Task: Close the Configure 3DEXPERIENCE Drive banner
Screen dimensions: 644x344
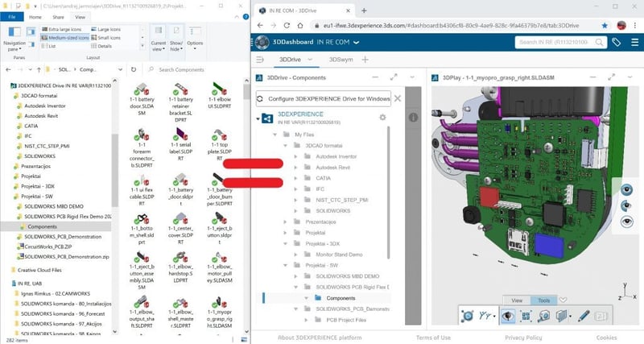Action: point(398,98)
